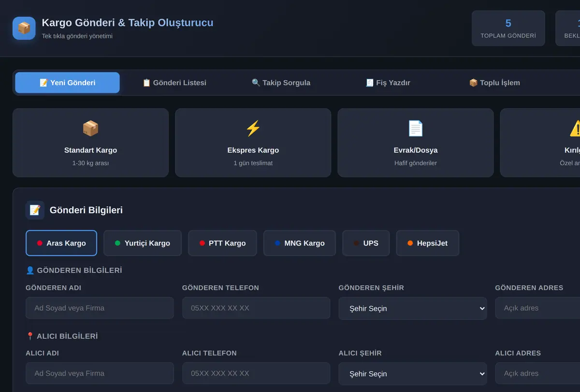Select the Kırılgan warning icon card
Image resolution: width=580 pixels, height=392 pixels.
coord(540,143)
